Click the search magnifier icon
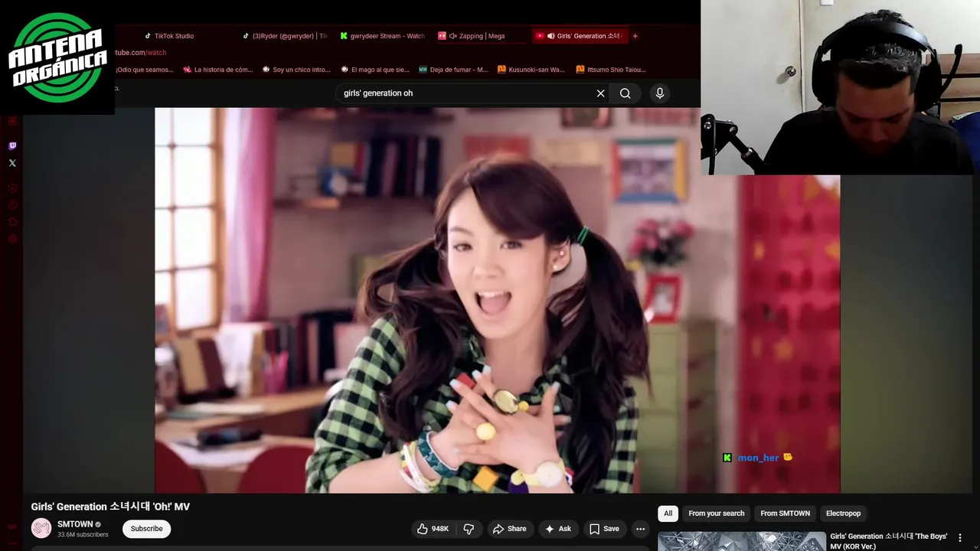The width and height of the screenshot is (980, 551). (x=626, y=93)
